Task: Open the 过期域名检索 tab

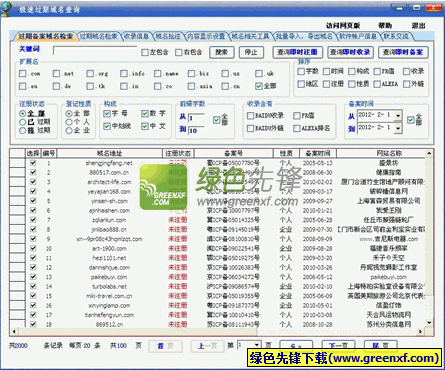Action: pyautogui.click(x=99, y=36)
